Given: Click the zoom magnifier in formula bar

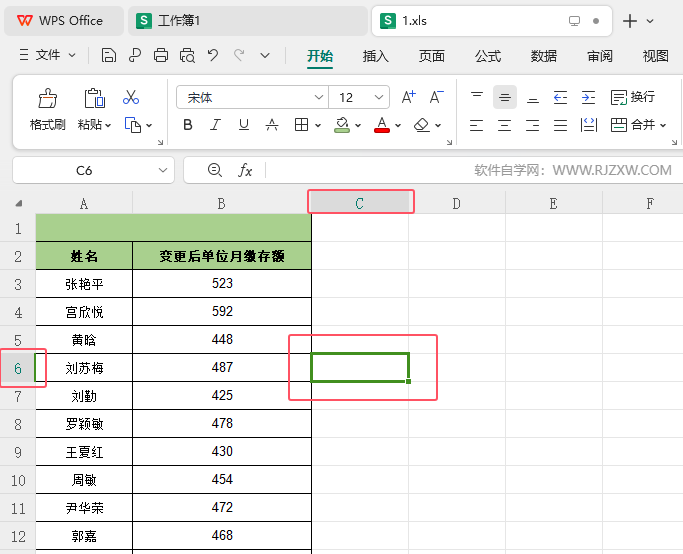Looking at the screenshot, I should click(x=215, y=170).
